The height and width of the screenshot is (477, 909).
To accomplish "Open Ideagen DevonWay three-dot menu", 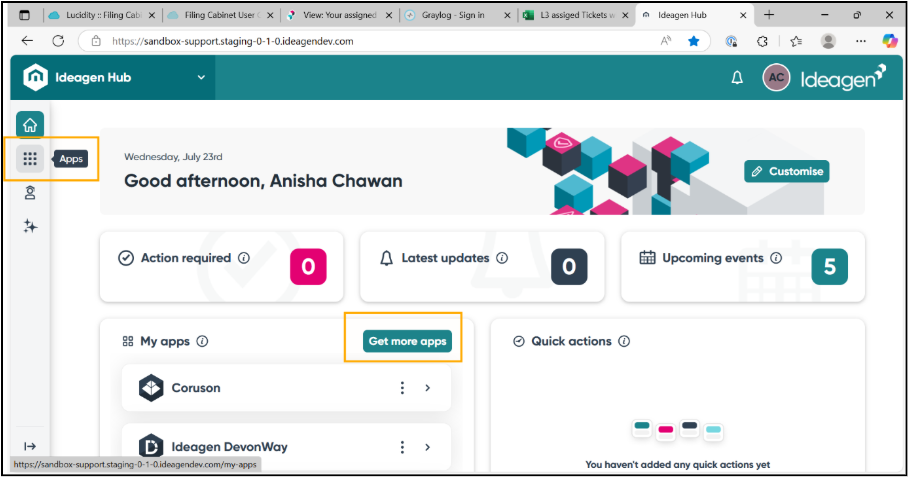I will [x=402, y=447].
